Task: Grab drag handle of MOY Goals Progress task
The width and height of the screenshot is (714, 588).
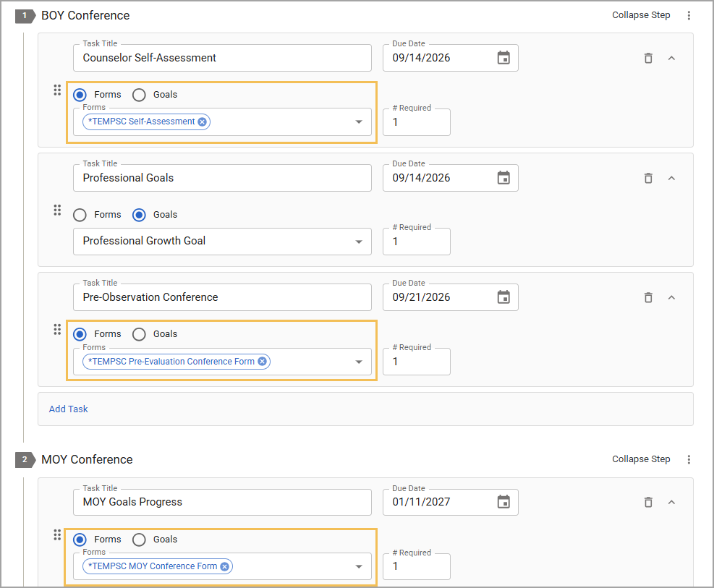Action: click(x=57, y=534)
